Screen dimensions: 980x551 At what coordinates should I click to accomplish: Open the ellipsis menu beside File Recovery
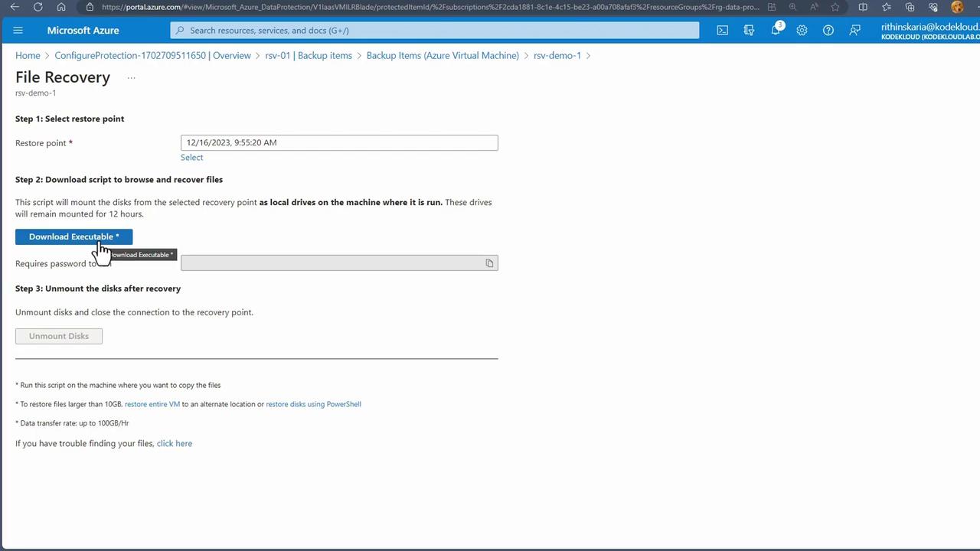tap(131, 77)
